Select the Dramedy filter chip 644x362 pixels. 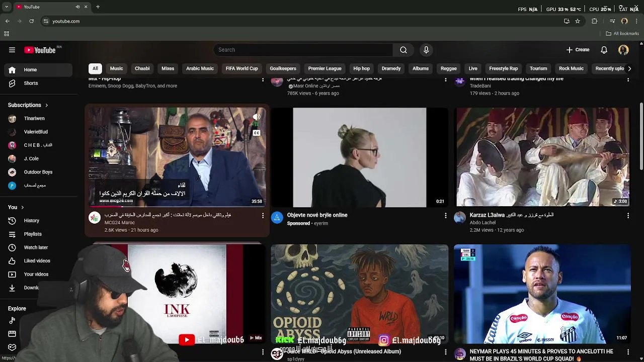(391, 68)
